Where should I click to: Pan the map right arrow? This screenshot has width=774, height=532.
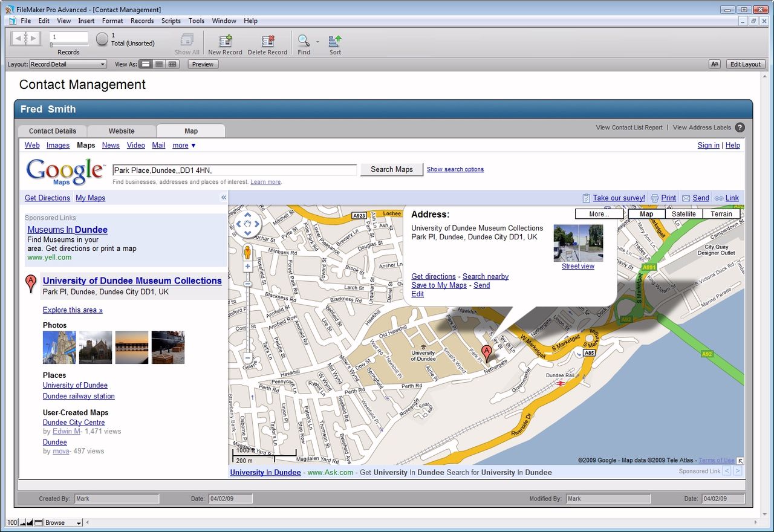256,224
